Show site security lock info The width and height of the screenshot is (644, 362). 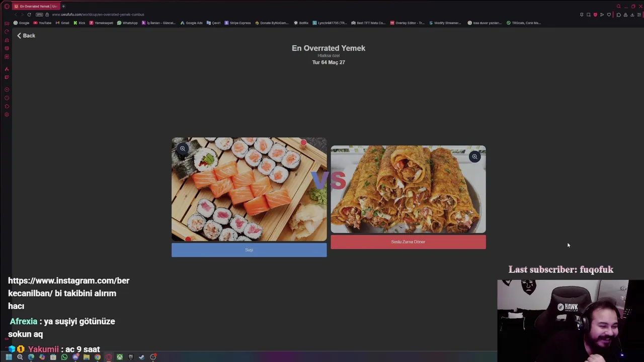coord(47,15)
